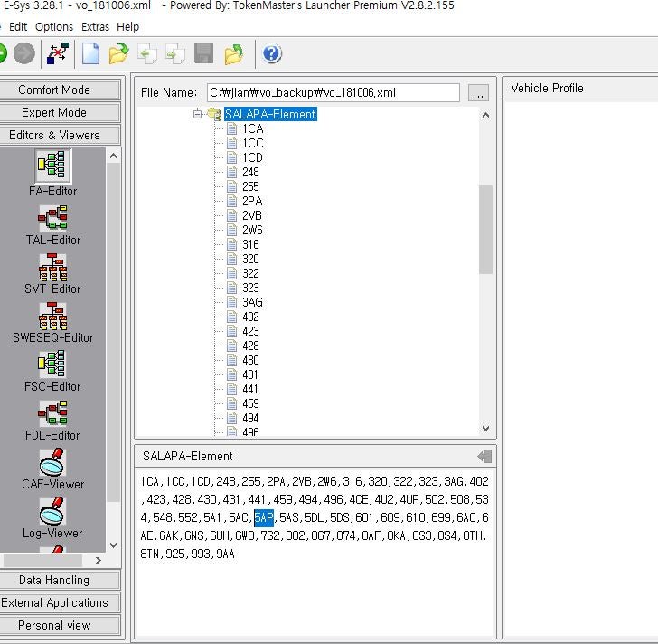658x644 pixels.
Task: Open the Options menu
Action: (x=54, y=26)
